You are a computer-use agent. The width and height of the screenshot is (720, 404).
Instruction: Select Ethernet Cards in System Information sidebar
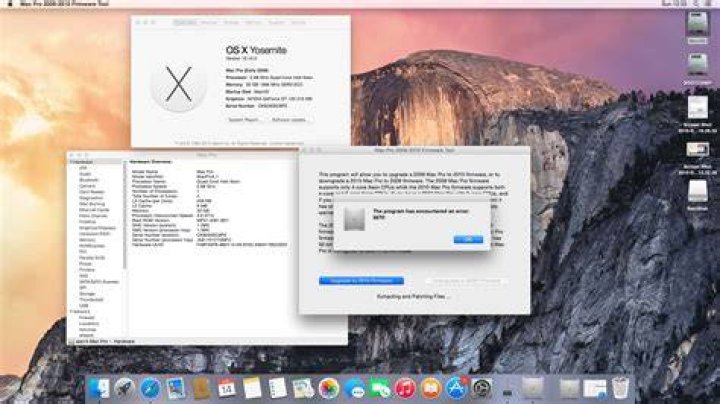(x=94, y=210)
